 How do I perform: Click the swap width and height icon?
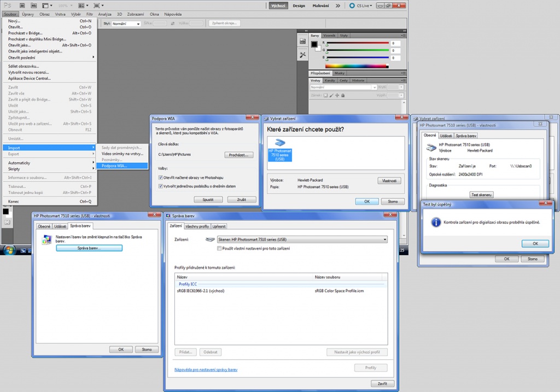point(172,24)
